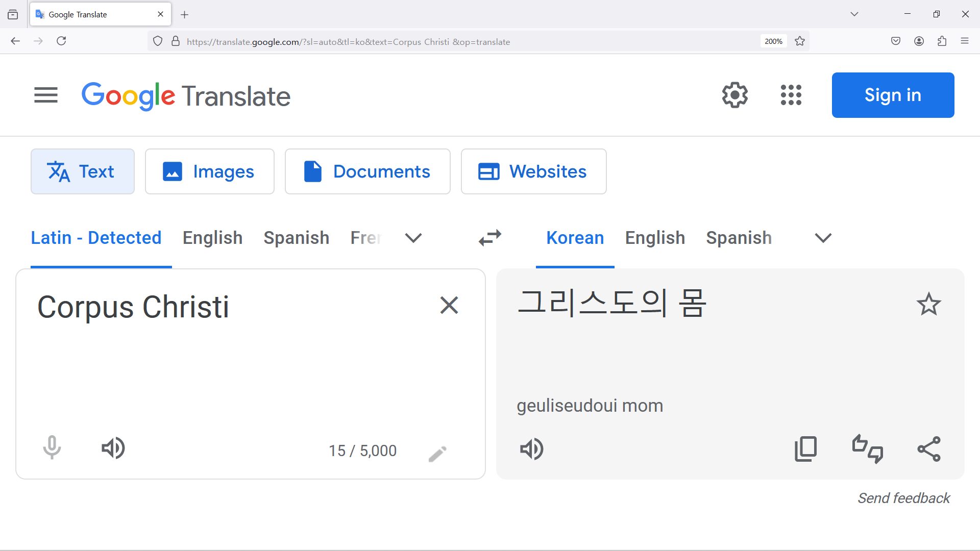
Task: Choose Spanish as source language
Action: [296, 238]
